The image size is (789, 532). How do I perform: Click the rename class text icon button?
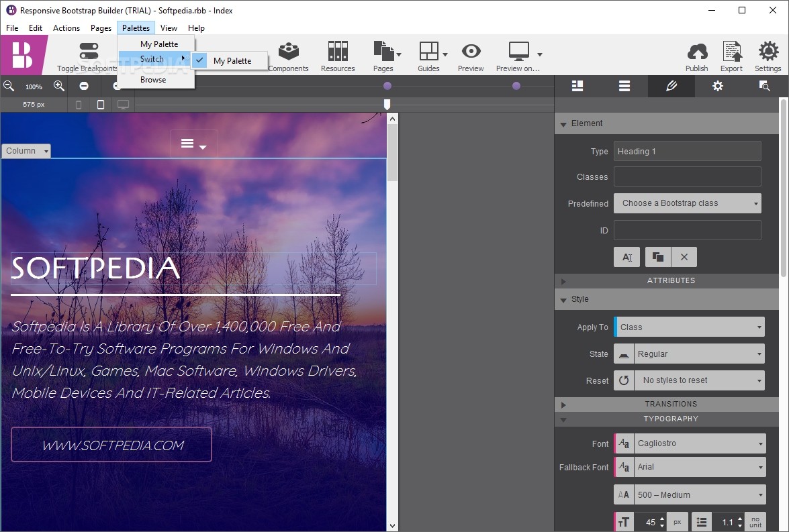[627, 257]
